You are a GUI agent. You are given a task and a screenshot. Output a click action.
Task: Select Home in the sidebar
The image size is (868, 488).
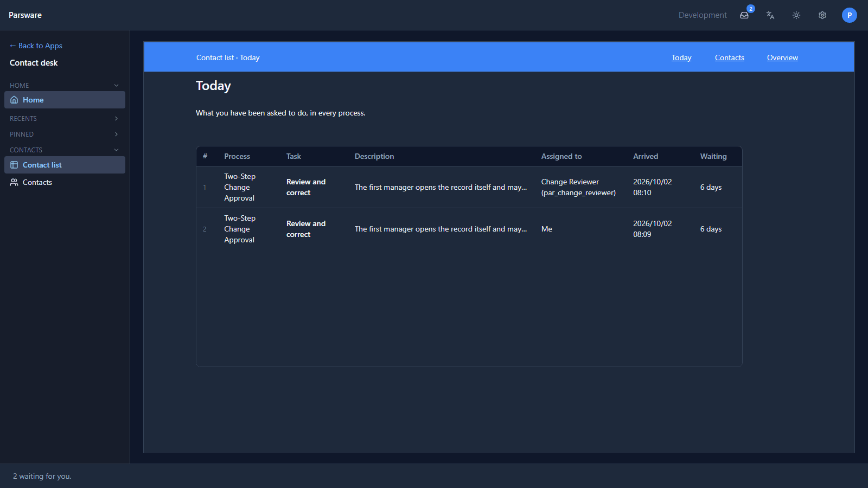tap(65, 100)
